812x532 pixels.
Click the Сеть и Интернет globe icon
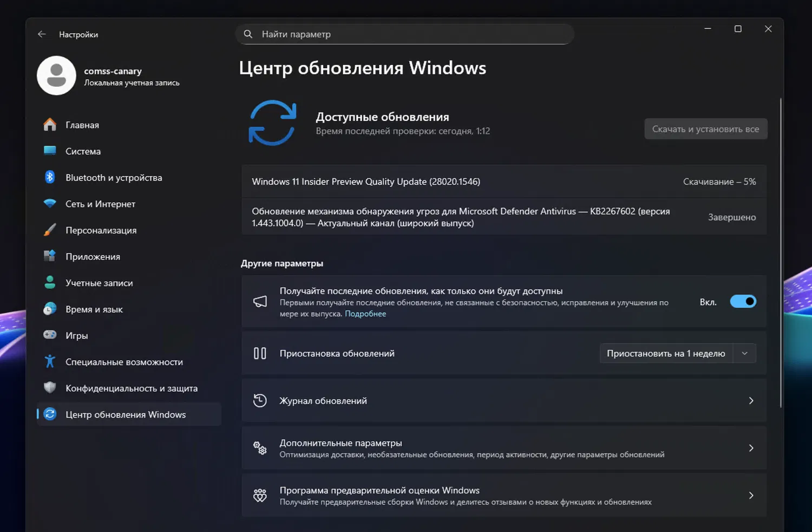(x=49, y=204)
